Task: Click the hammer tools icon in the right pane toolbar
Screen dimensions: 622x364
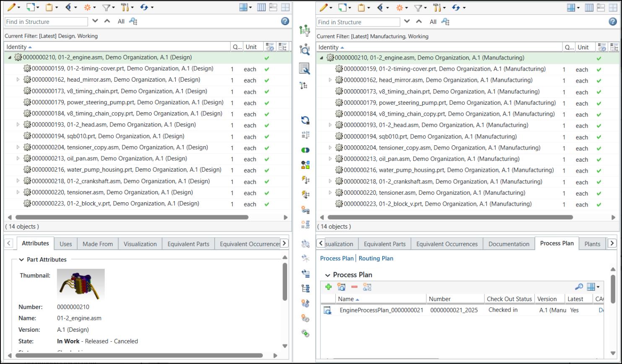Action: click(437, 8)
